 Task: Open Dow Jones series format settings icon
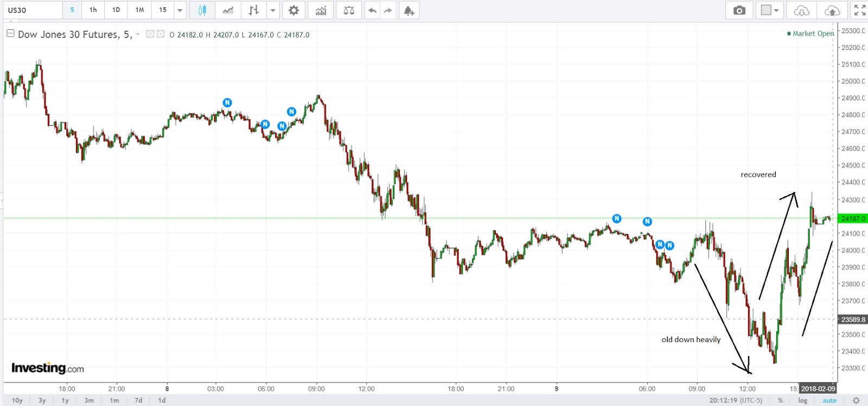[x=161, y=34]
